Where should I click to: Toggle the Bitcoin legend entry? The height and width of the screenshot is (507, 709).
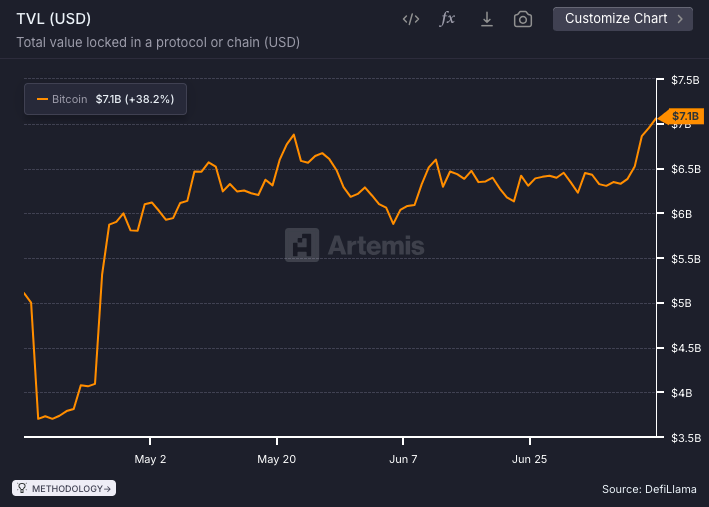coord(105,99)
